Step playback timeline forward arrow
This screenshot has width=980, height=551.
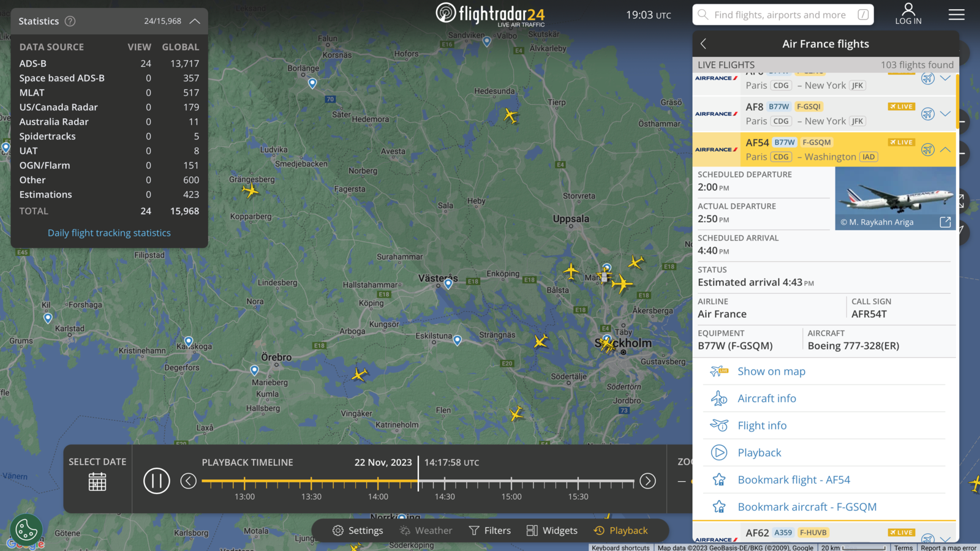pos(647,481)
